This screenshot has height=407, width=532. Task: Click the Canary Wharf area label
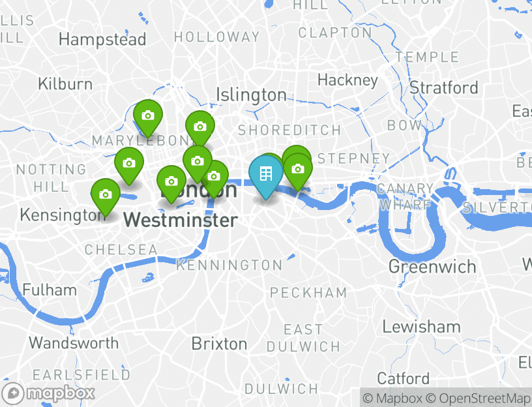tap(404, 196)
